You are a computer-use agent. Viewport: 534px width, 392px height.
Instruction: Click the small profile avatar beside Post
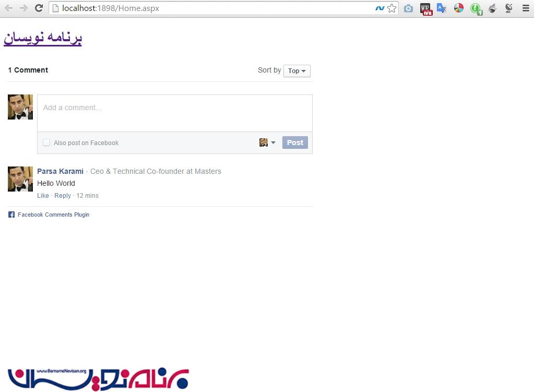click(x=263, y=142)
